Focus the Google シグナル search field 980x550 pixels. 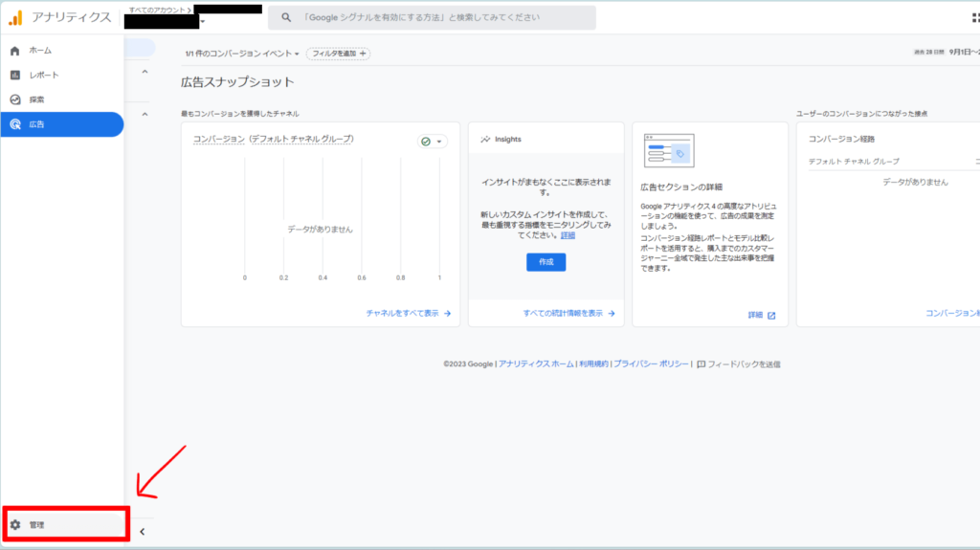[440, 18]
